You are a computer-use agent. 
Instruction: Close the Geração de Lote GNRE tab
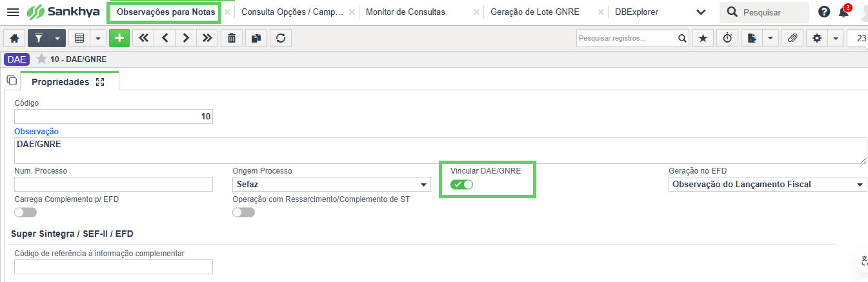[601, 12]
